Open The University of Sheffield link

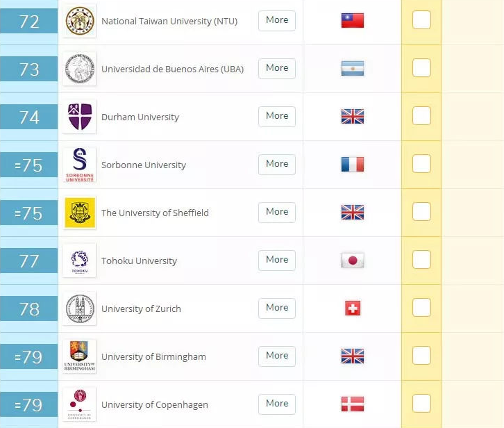[155, 213]
